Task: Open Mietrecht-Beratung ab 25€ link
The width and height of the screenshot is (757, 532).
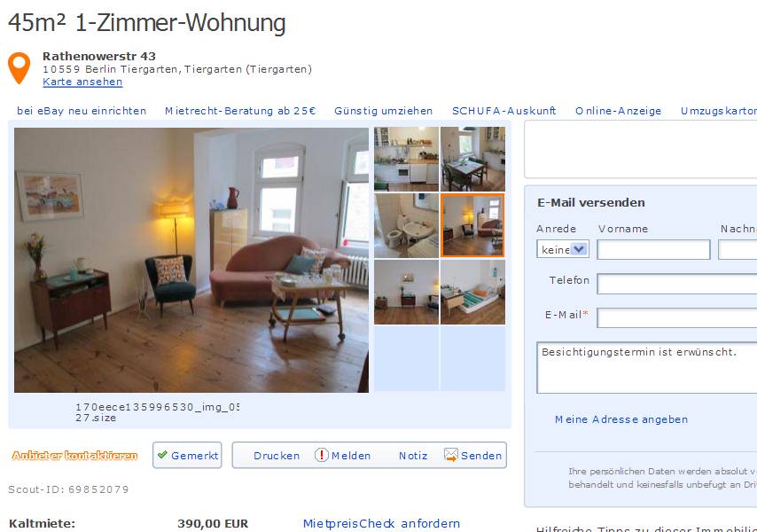Action: 240,111
